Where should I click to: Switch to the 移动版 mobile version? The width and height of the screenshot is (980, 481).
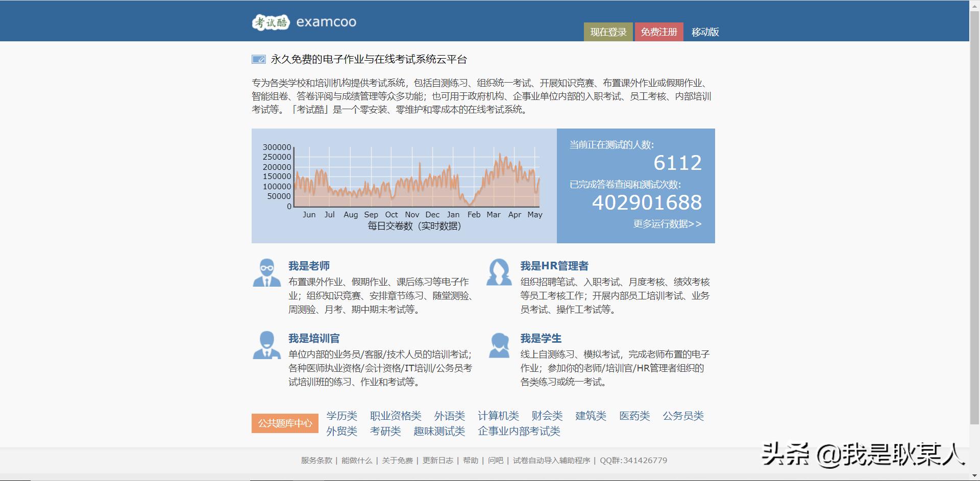coord(704,32)
